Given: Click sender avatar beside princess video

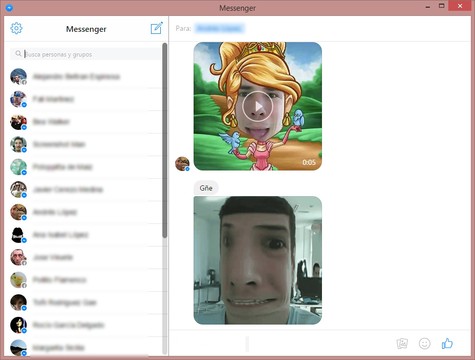Looking at the screenshot, I should pos(182,164).
